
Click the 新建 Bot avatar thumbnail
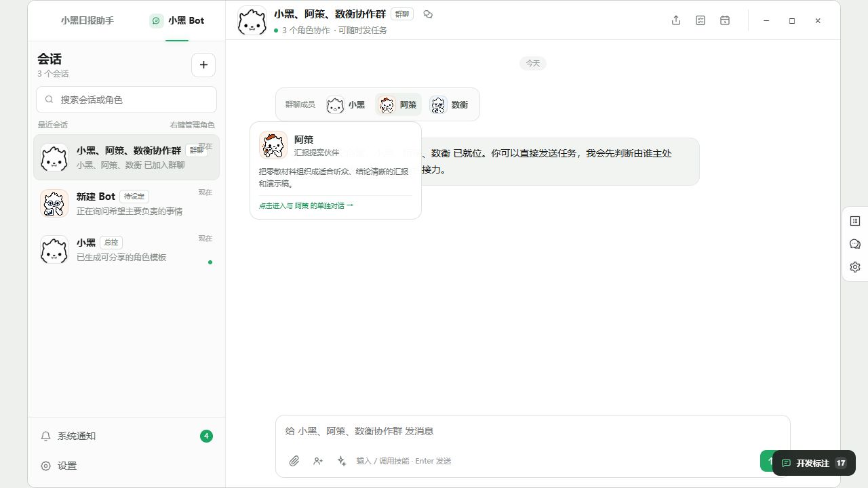point(54,203)
